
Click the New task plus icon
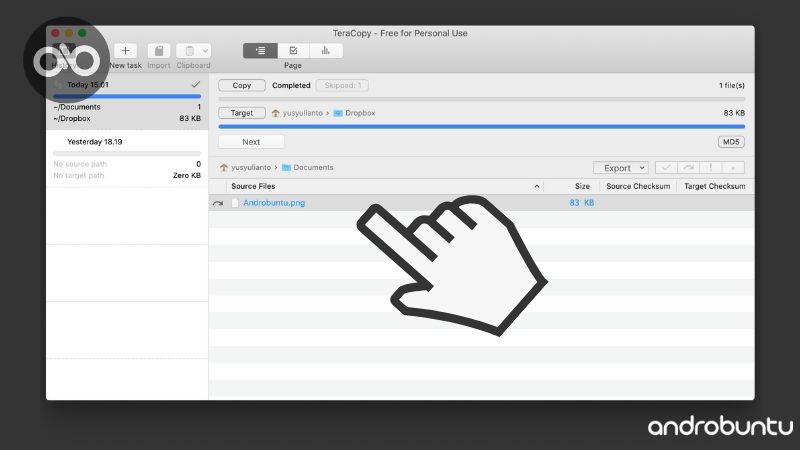pyautogui.click(x=126, y=51)
